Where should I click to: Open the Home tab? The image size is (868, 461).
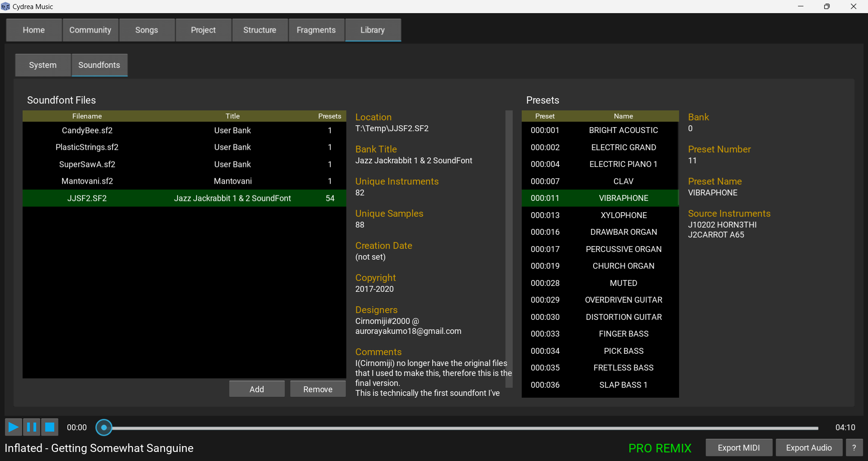tap(34, 30)
